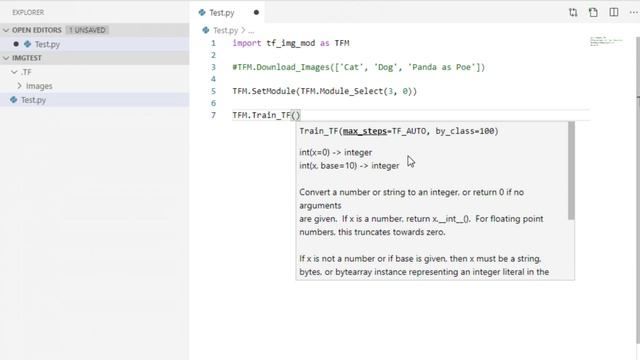Click 'TFM.SetModule' on line 5
640x360 pixels.
[265, 91]
